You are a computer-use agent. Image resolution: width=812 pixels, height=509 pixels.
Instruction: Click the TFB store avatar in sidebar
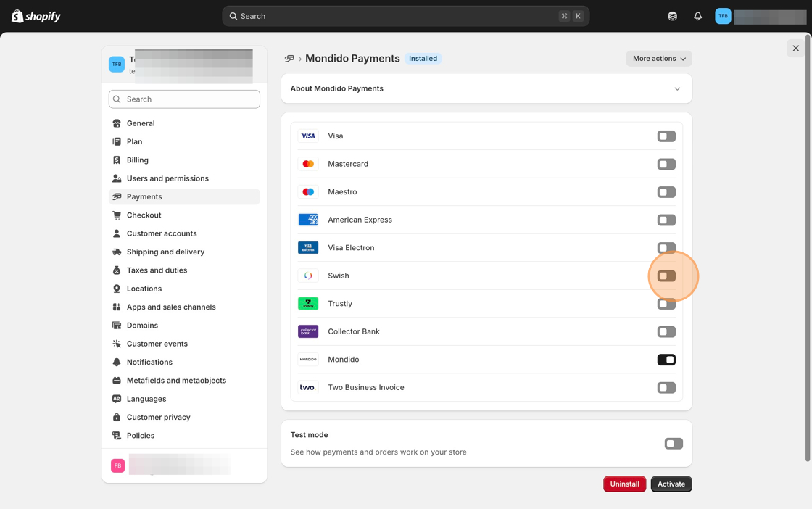click(117, 65)
